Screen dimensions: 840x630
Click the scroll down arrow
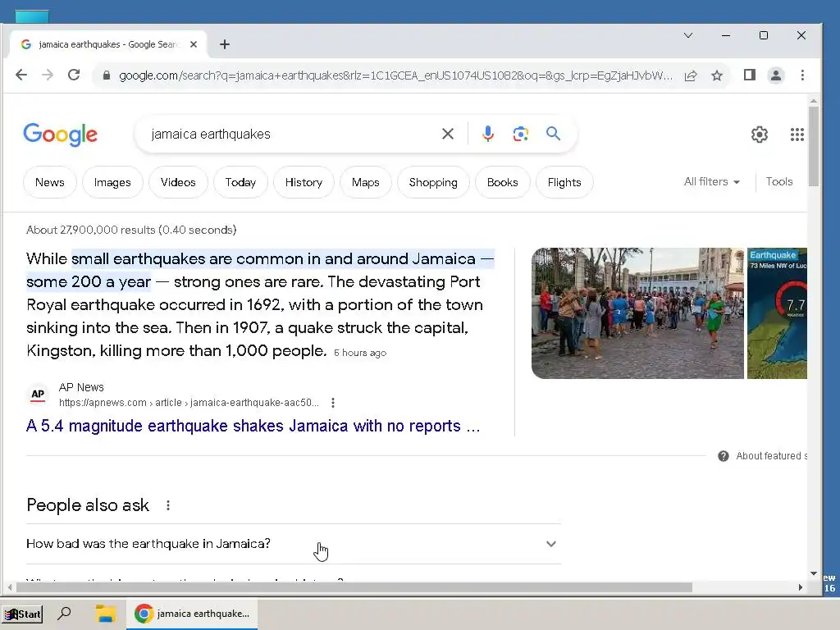click(813, 573)
